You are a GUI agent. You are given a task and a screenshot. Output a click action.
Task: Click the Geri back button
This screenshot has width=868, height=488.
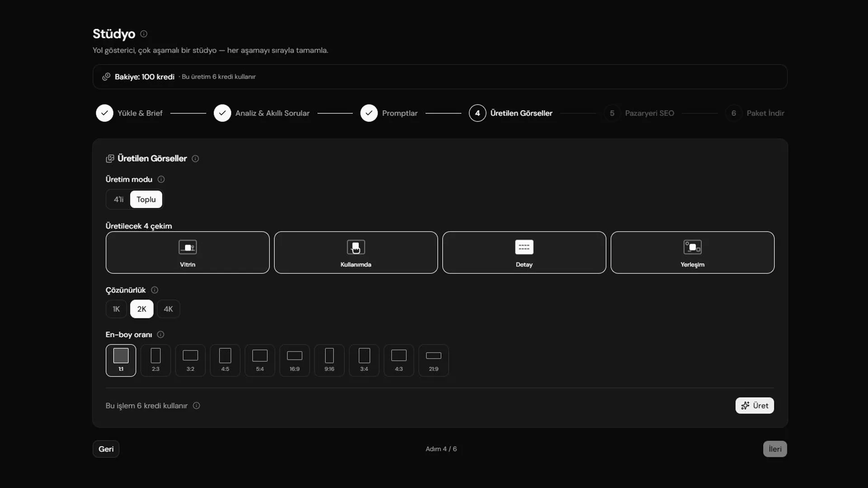[106, 449]
